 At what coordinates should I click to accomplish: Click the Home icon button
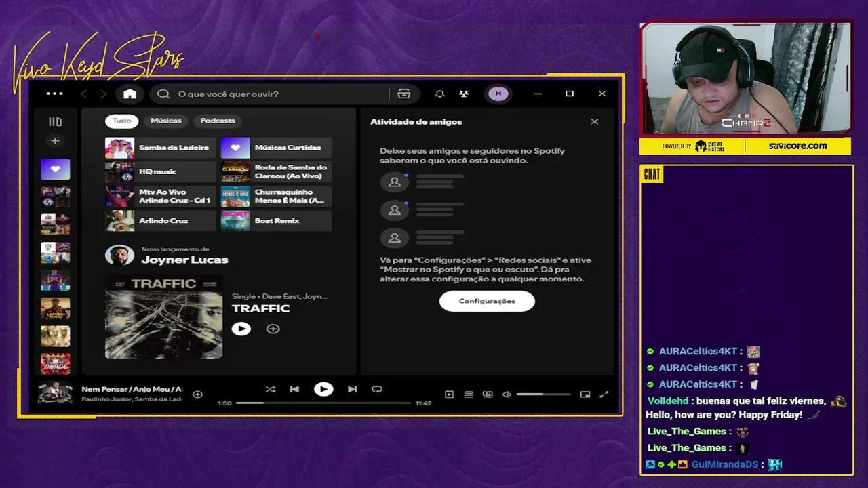click(130, 94)
